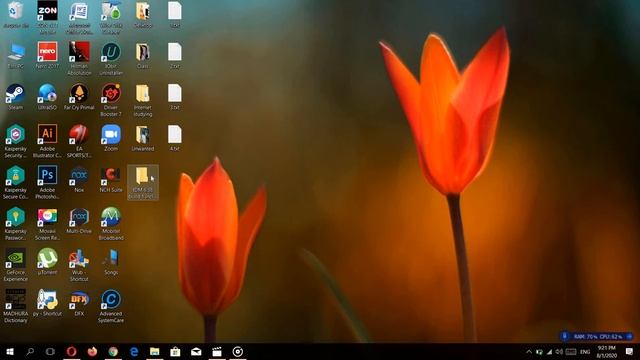Select the Hitman Absolution shortcut
Screen dimensions: 640x360
79,58
